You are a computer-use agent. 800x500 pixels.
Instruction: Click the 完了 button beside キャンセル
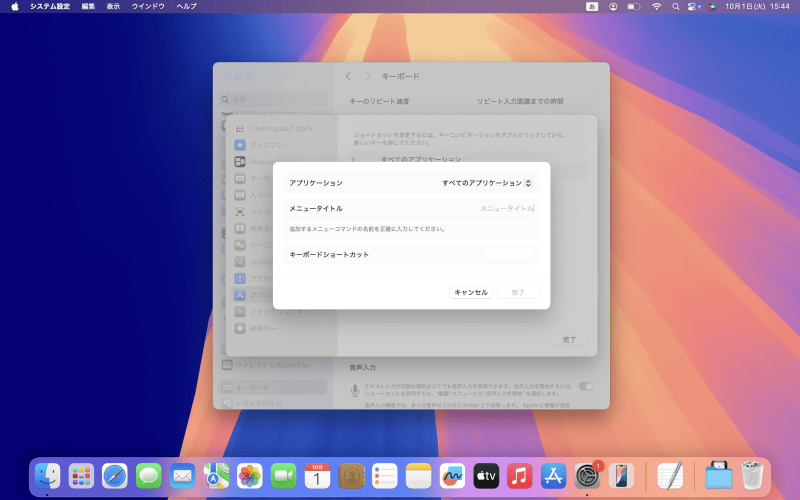[x=518, y=292]
